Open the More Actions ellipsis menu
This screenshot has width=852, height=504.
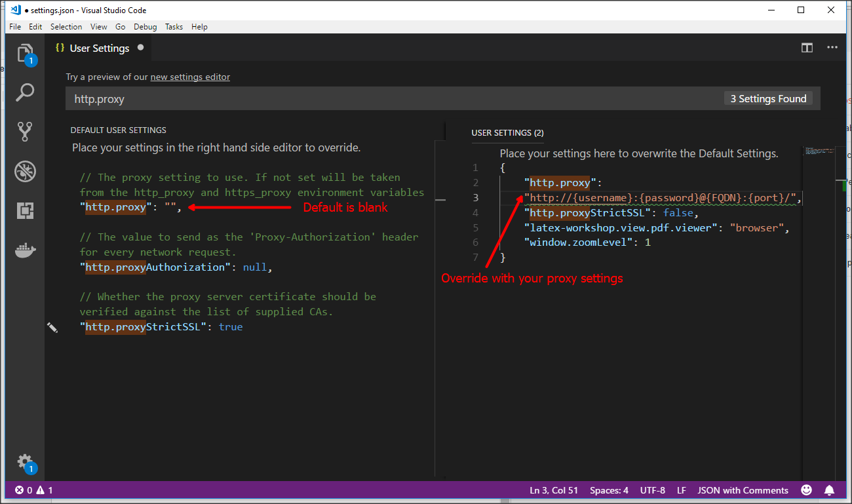pos(832,47)
